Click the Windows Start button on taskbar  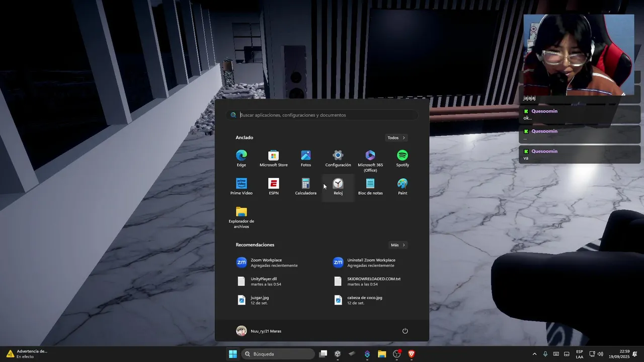[233, 354]
